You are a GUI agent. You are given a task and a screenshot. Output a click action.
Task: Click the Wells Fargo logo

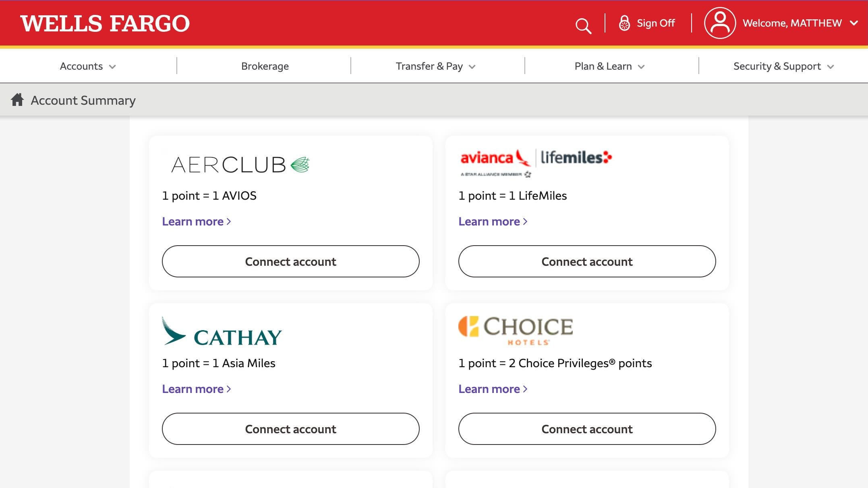pyautogui.click(x=105, y=23)
